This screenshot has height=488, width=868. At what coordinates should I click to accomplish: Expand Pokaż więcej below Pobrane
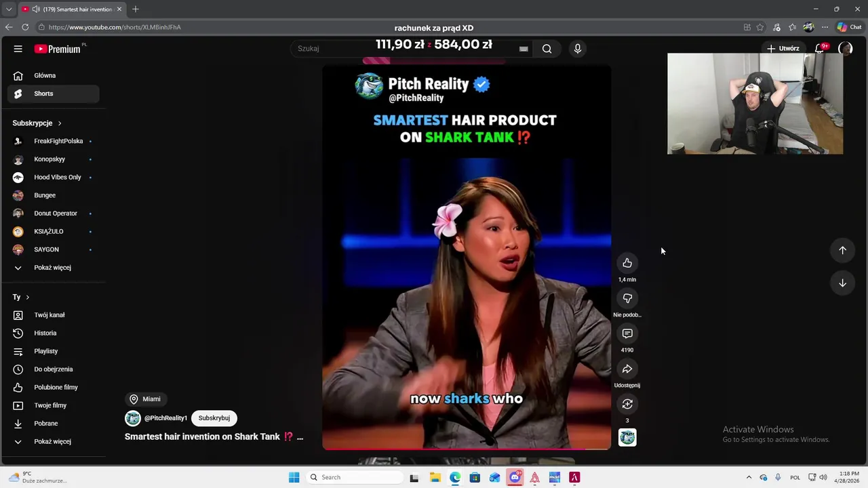tap(54, 441)
